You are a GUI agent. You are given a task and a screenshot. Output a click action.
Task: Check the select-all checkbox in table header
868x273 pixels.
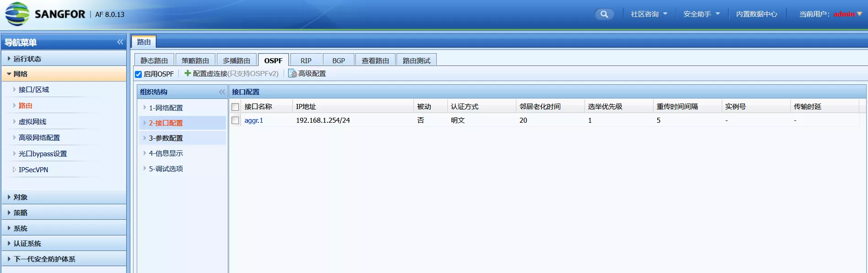[235, 107]
